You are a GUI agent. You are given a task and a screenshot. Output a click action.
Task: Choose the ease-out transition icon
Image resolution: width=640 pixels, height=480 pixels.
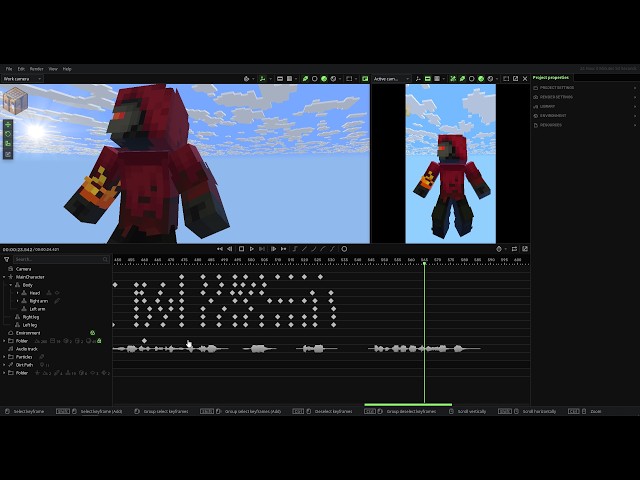point(323,249)
